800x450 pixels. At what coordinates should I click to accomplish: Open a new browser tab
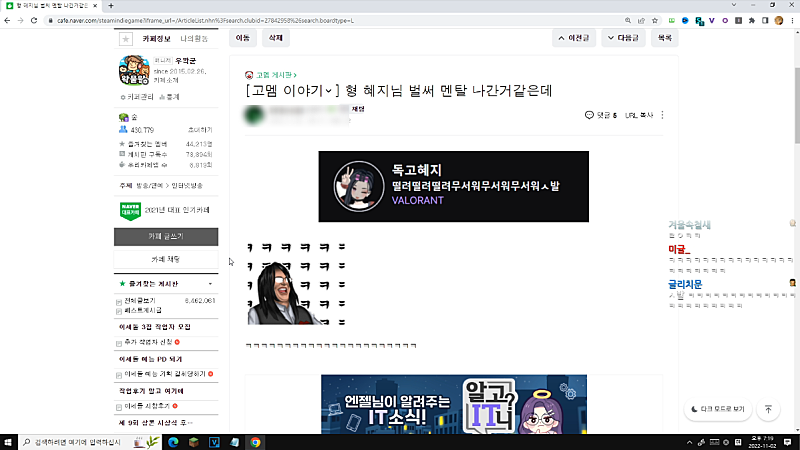tap(111, 6)
